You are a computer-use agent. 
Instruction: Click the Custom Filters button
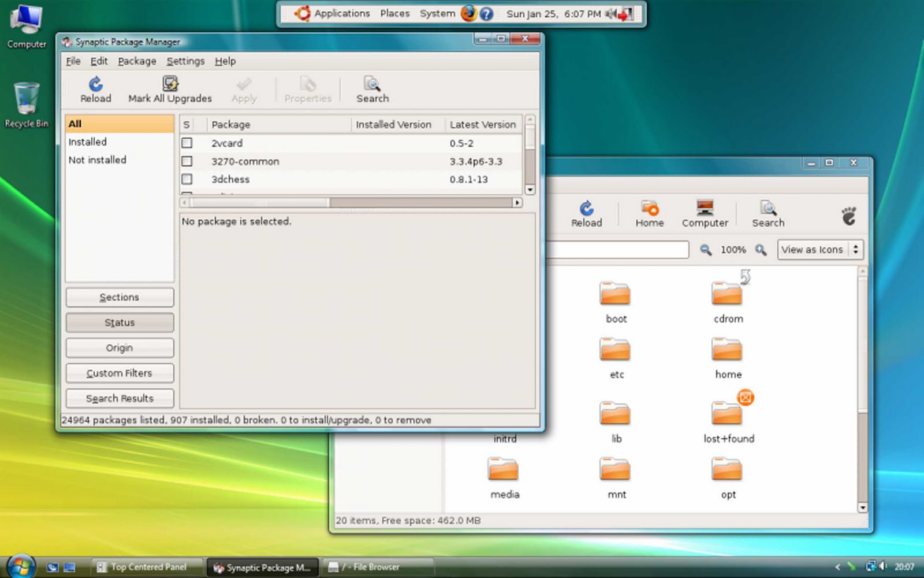(120, 373)
